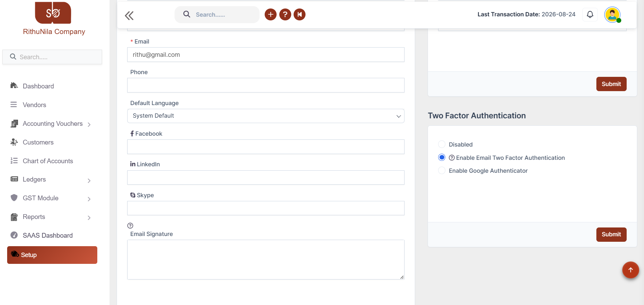Open Customers from the sidebar

38,142
